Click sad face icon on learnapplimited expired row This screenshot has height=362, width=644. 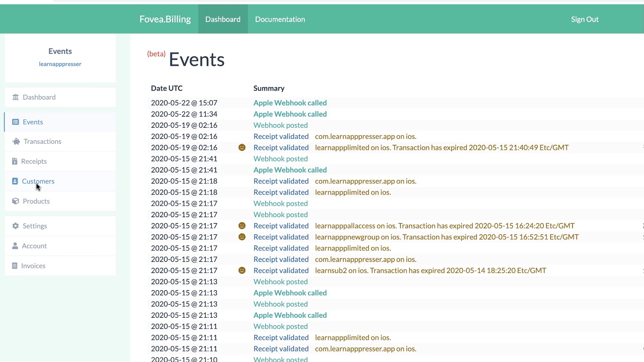(x=242, y=147)
